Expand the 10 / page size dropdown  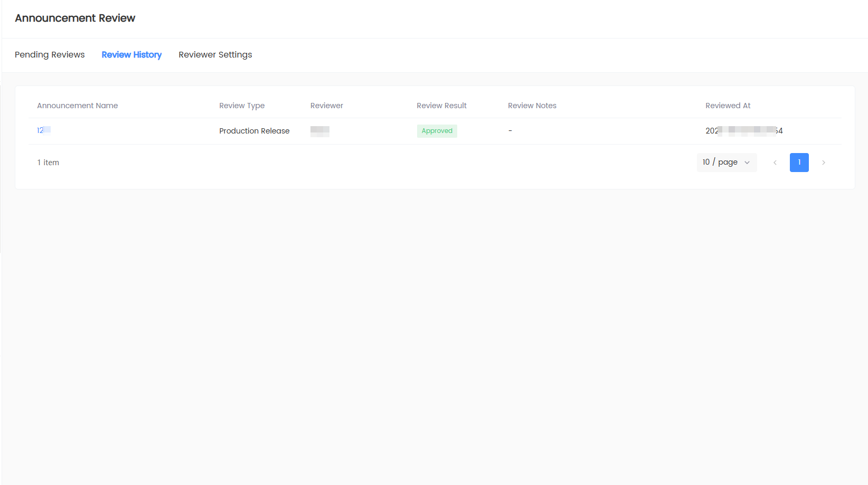[x=727, y=163]
